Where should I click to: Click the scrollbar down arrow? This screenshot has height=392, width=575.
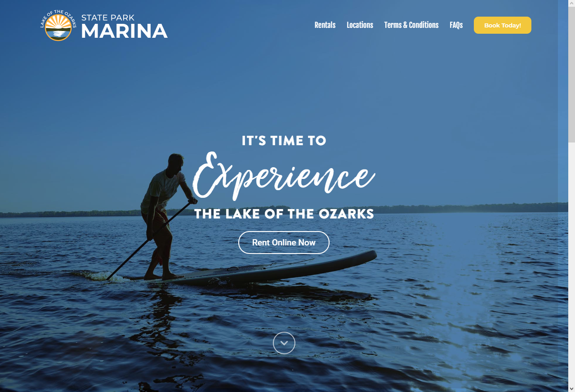click(571, 388)
